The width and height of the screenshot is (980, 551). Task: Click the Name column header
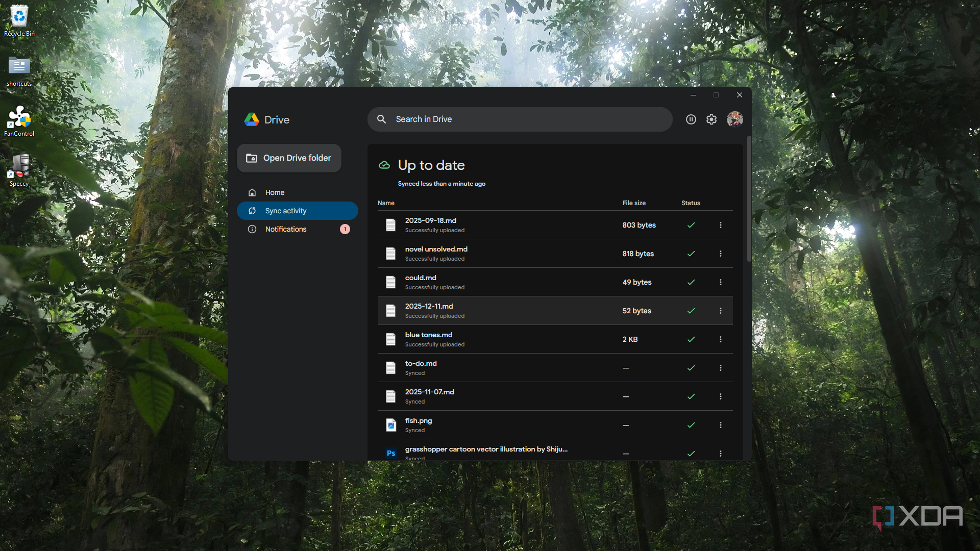[x=386, y=203]
